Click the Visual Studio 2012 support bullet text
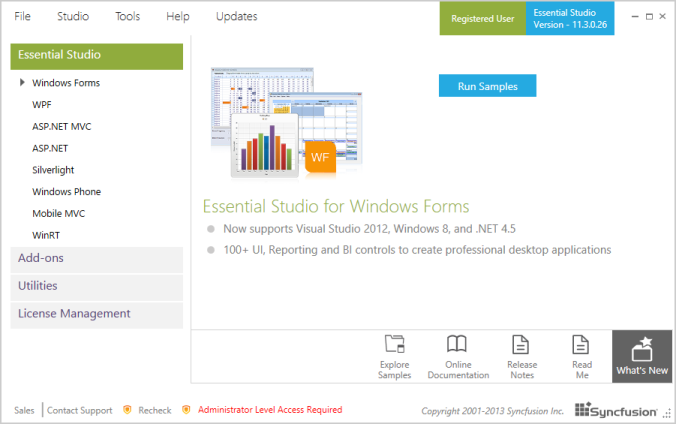The width and height of the screenshot is (676, 424). point(369,229)
